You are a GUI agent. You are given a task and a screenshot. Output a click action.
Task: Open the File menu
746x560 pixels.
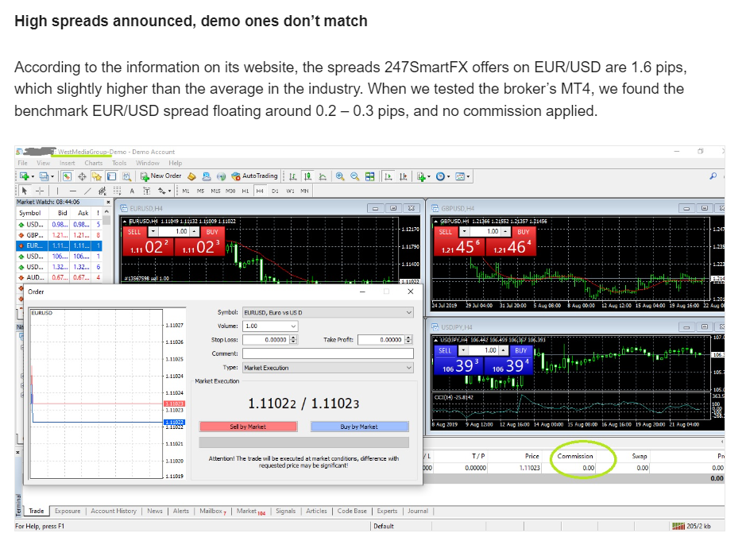(23, 163)
